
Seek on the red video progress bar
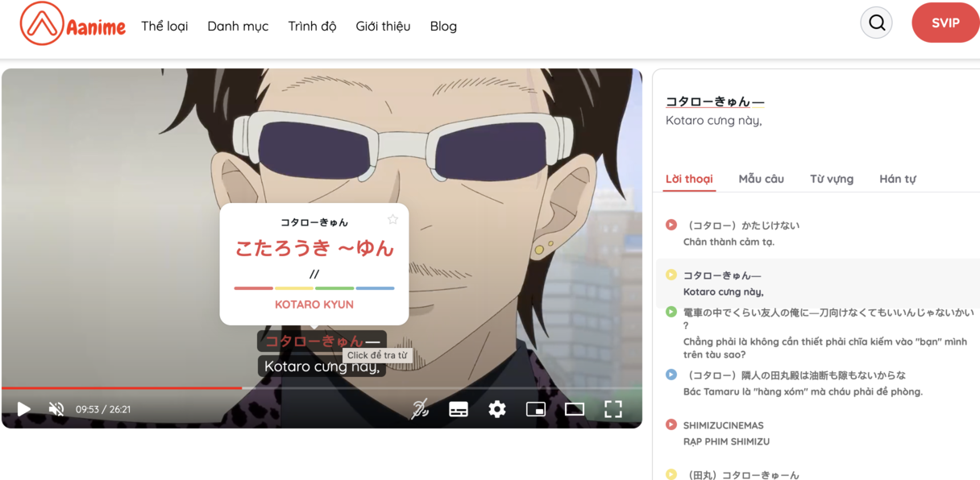[x=121, y=388]
